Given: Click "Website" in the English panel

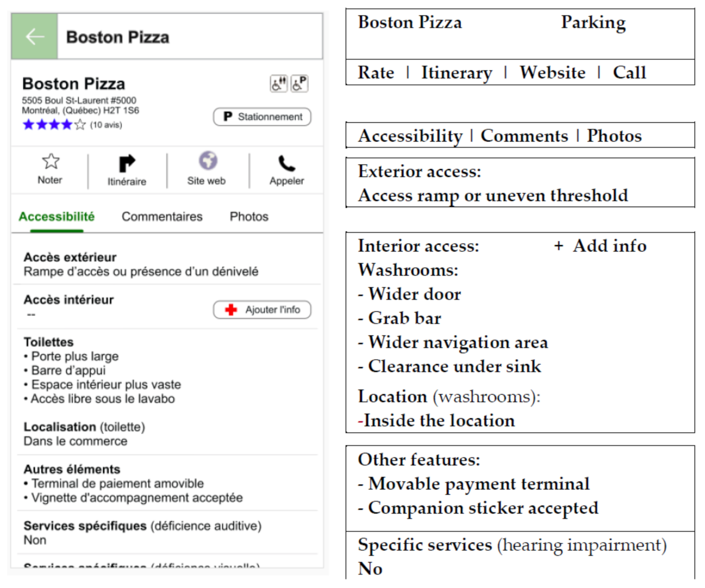Looking at the screenshot, I should (552, 73).
